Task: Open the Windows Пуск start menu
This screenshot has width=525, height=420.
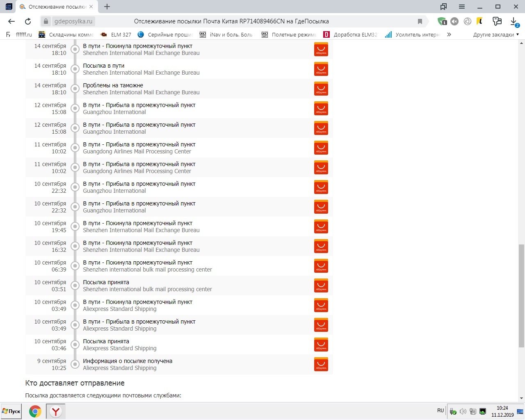Action: pos(11,411)
